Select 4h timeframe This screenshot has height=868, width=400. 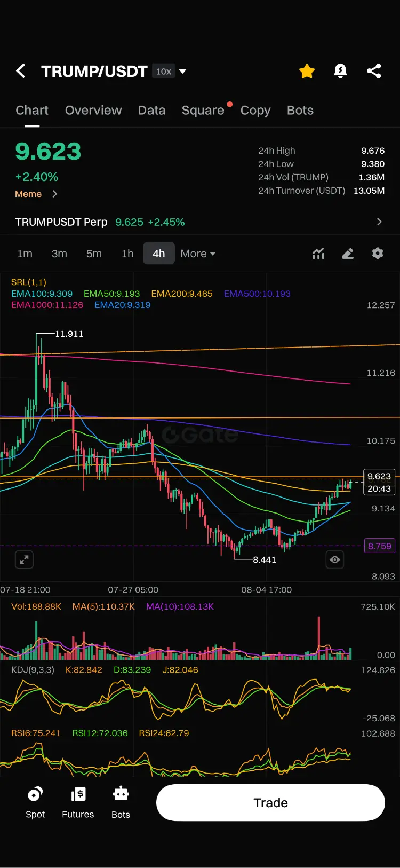(159, 254)
